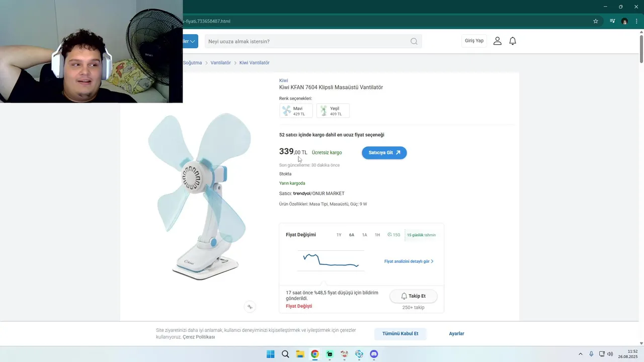Image resolution: width=644 pixels, height=362 pixels.
Task: Open volume control tray icon
Action: pyautogui.click(x=610, y=354)
